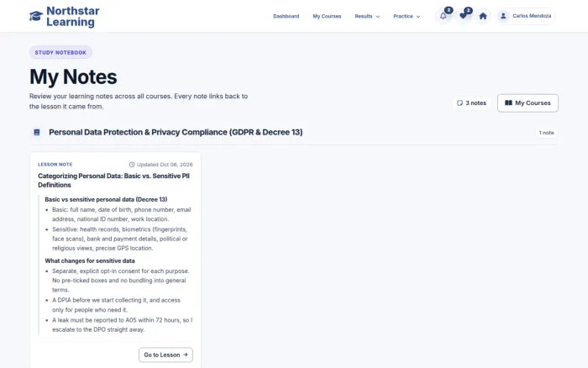Viewport: 588px width, 368px height.
Task: Expand the Results dropdown menu
Action: click(x=367, y=16)
